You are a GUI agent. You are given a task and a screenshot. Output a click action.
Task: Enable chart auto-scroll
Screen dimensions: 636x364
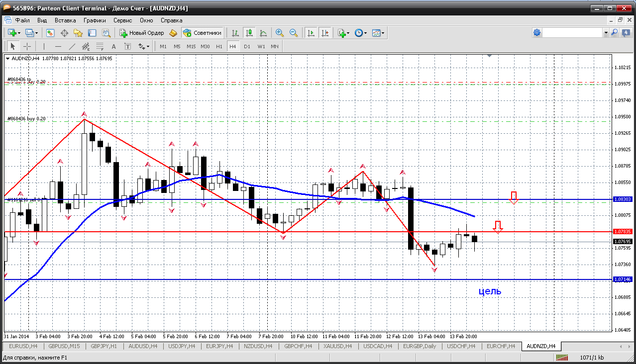tap(311, 33)
